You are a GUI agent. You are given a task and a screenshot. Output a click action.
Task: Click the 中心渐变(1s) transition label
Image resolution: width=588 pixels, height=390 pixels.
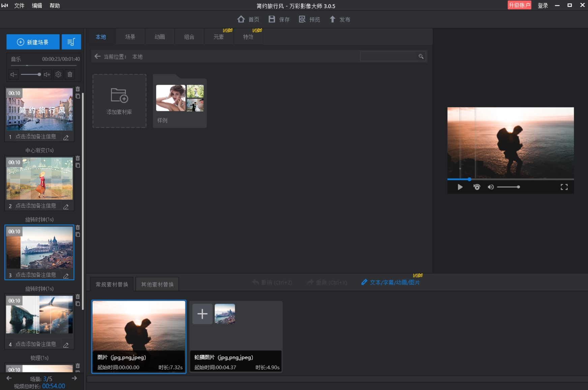click(x=39, y=150)
